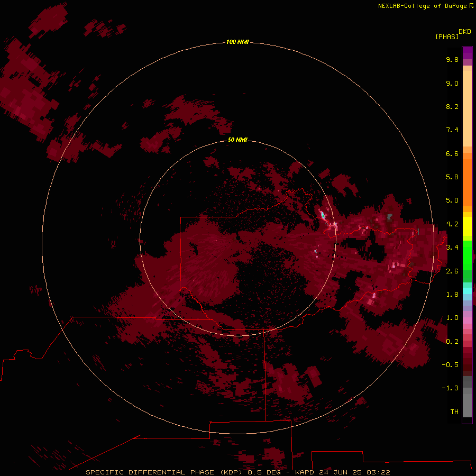Click the cyan high-KDP storm core echo
This screenshot has width=476, height=476.
(x=323, y=216)
